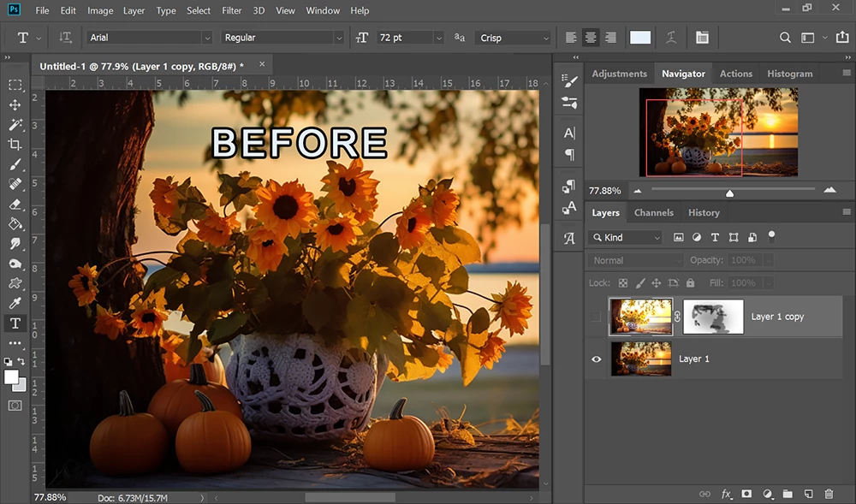The height and width of the screenshot is (504, 856).
Task: Add a layer mask using bottom panel icon
Action: (746, 494)
